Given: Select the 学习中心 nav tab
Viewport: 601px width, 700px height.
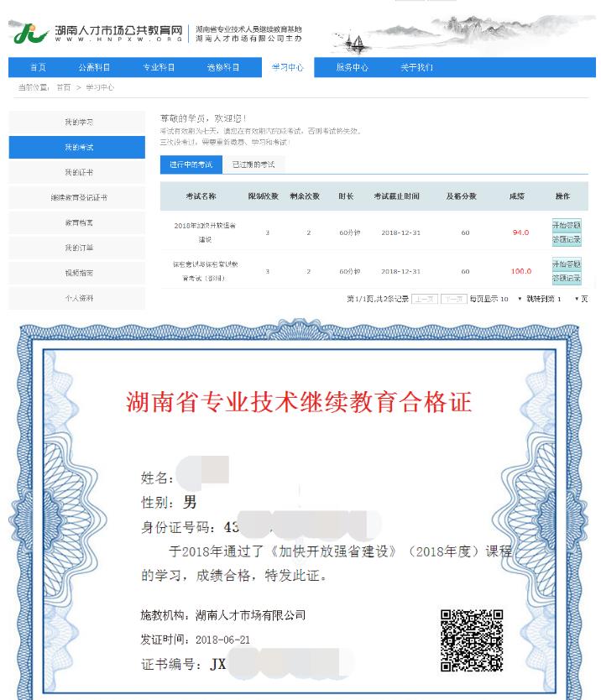Looking at the screenshot, I should pyautogui.click(x=288, y=67).
